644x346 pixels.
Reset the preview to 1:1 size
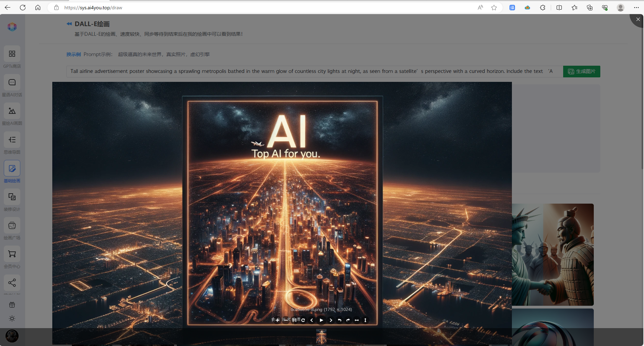[294, 320]
